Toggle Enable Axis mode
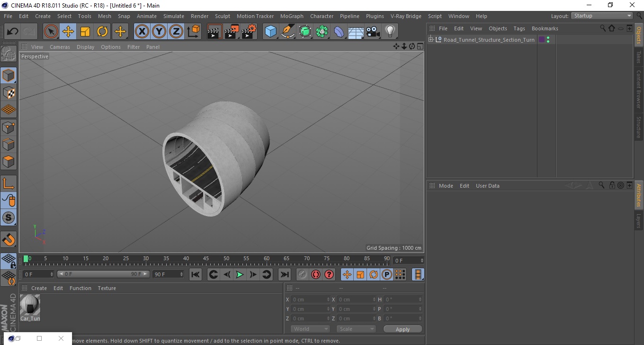Screen dimensions: 644x345 click(9, 183)
